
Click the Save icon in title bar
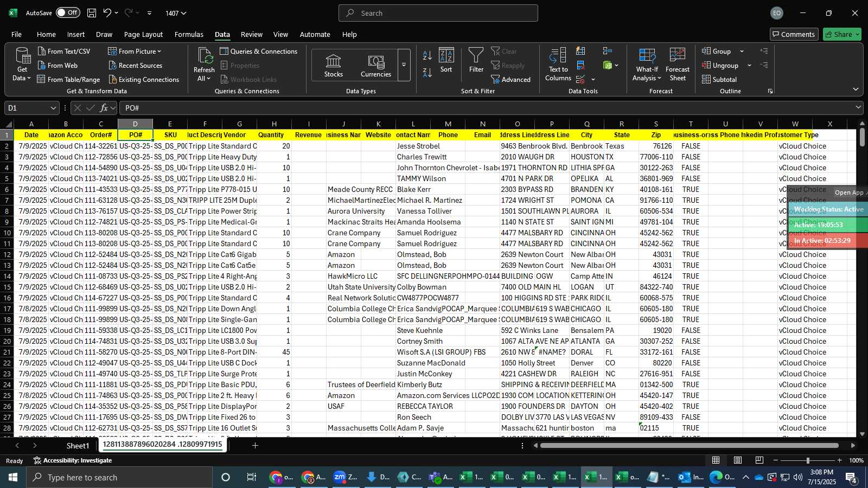(x=92, y=13)
